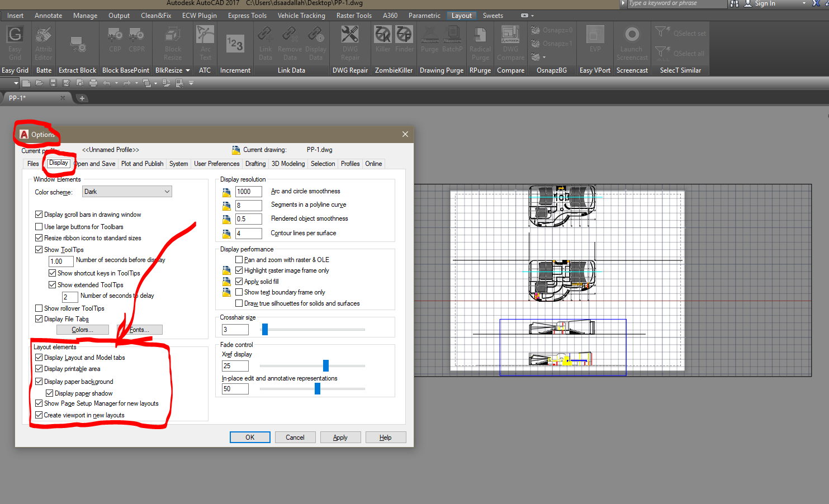The height and width of the screenshot is (504, 829).
Task: Click the Cancel button
Action: [x=295, y=438]
